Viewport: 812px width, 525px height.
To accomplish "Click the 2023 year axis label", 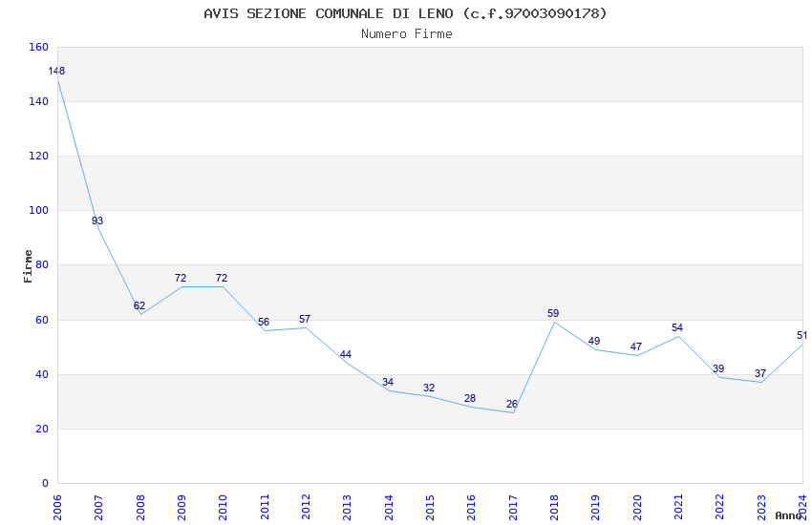I will [761, 508].
